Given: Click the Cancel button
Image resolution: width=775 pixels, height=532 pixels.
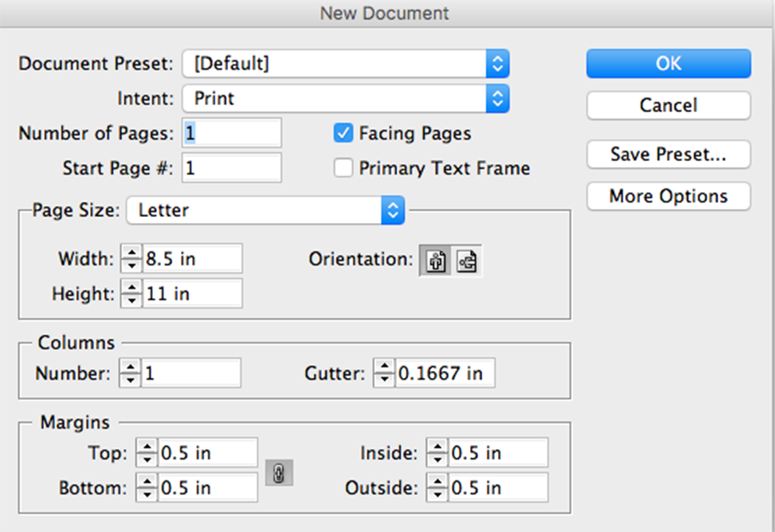Looking at the screenshot, I should coord(668,106).
